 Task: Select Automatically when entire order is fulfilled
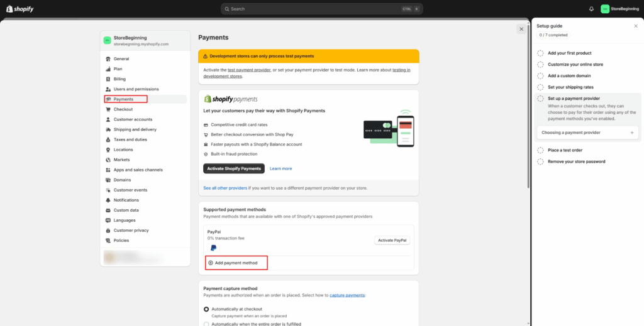click(x=207, y=323)
